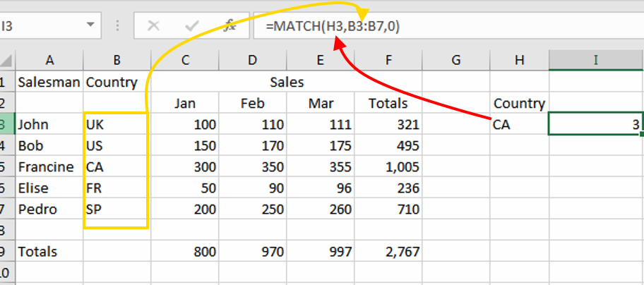Select column B header
The width and height of the screenshot is (644, 285).
pos(117,61)
